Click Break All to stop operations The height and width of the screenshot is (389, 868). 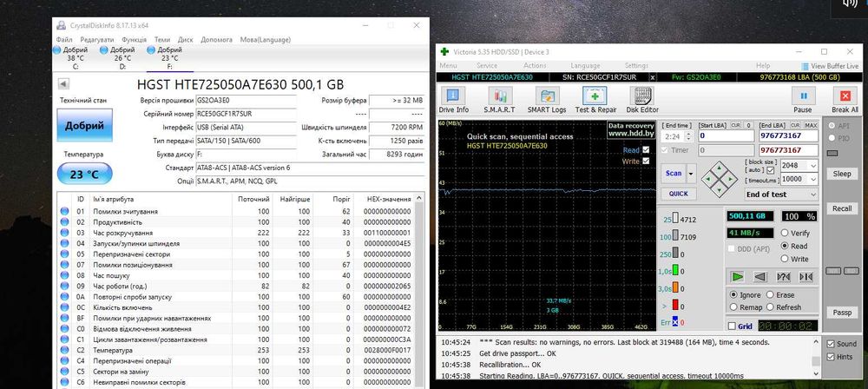click(x=845, y=101)
